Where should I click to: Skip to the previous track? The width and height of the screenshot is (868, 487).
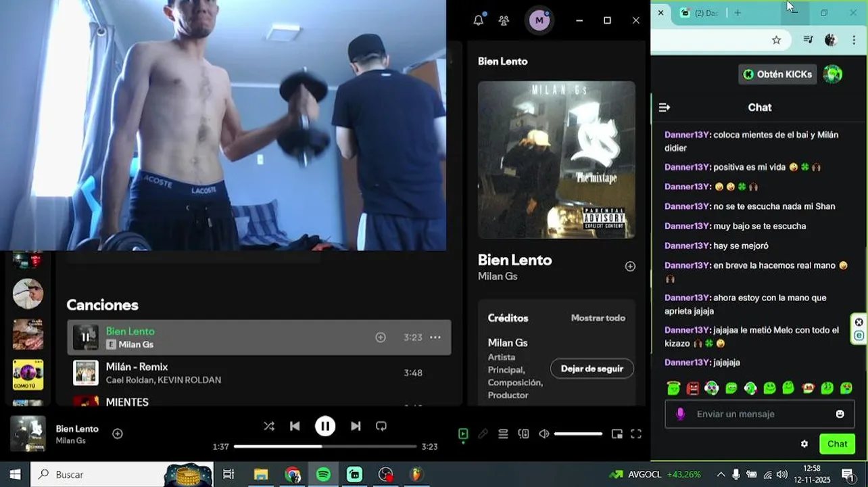[295, 426]
